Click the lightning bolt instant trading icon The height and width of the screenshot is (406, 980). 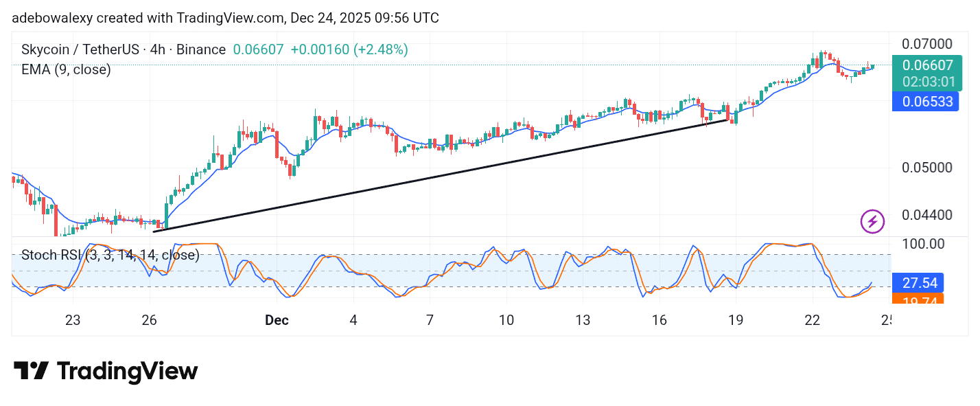(x=872, y=223)
